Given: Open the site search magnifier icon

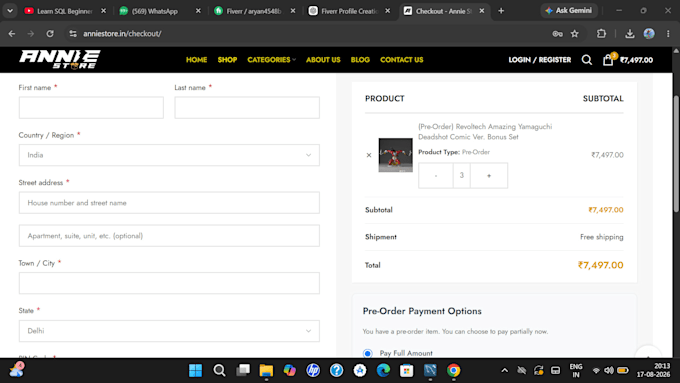Looking at the screenshot, I should pos(587,60).
